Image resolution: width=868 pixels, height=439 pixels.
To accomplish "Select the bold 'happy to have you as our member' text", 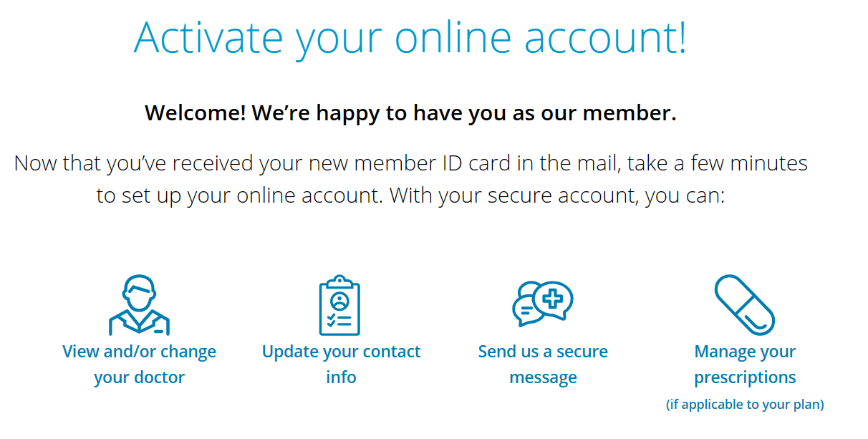I will point(496,113).
